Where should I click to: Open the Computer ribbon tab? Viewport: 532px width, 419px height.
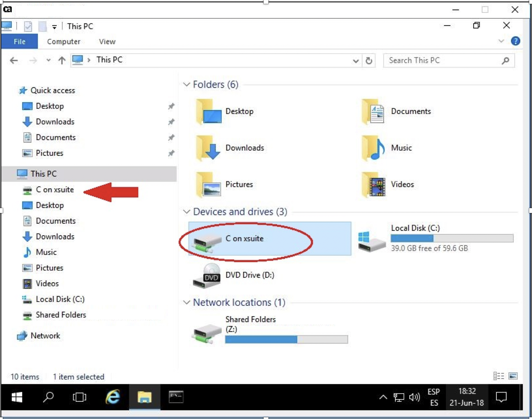coord(64,42)
